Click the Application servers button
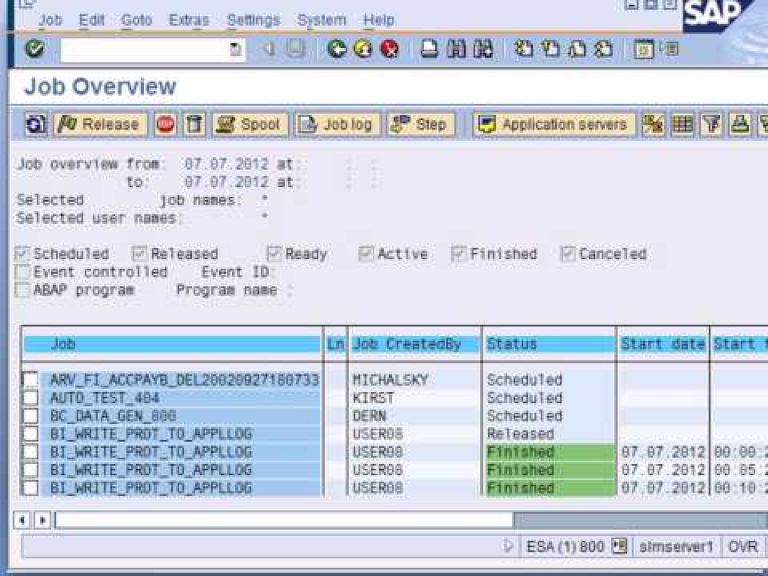Screen dimensions: 768x576 tap(554, 124)
